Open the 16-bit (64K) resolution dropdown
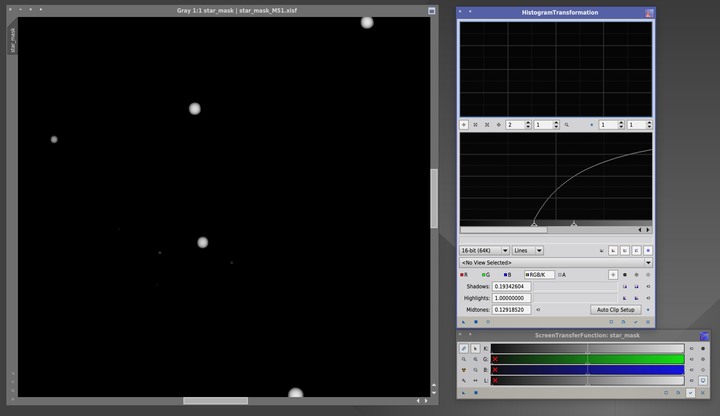Screen dimensions: 720x416 coord(484,250)
